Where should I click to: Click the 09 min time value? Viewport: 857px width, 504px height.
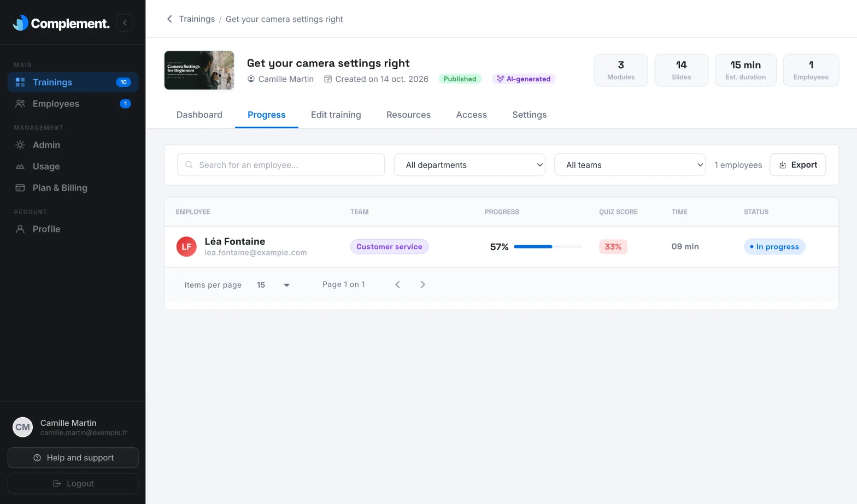pyautogui.click(x=685, y=247)
